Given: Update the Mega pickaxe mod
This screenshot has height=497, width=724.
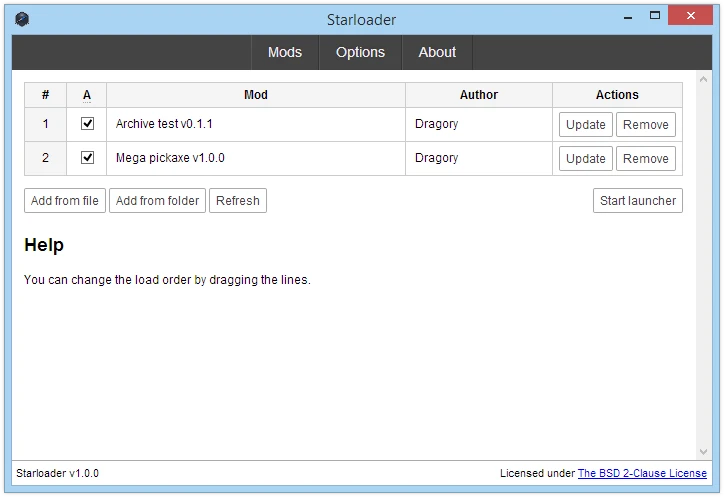Looking at the screenshot, I should (585, 159).
